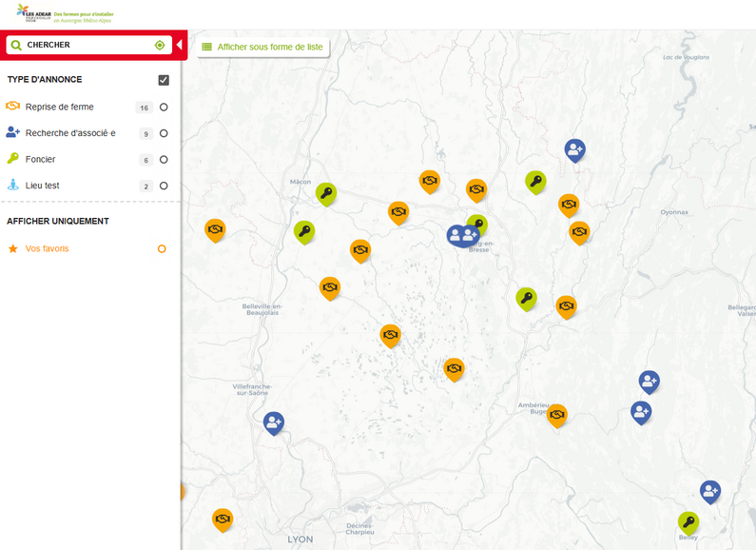Enable the Vos favoris filter radio
The width and height of the screenshot is (756, 550).
(x=162, y=249)
